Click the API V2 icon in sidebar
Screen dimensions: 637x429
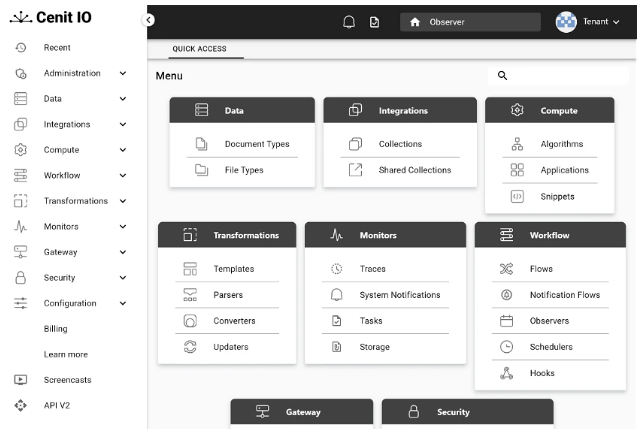(20, 406)
